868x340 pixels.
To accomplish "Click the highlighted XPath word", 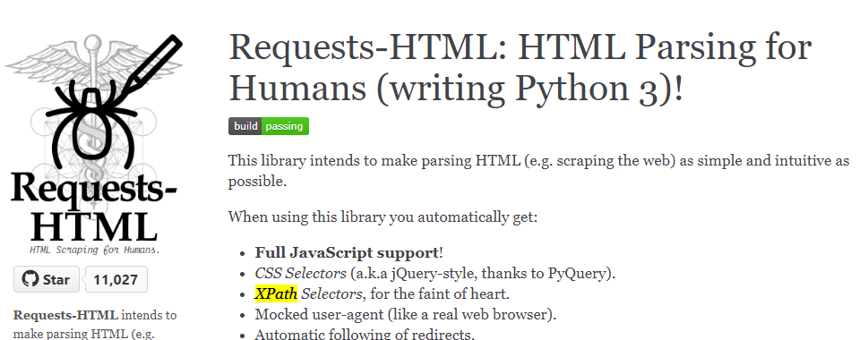I will point(276,293).
